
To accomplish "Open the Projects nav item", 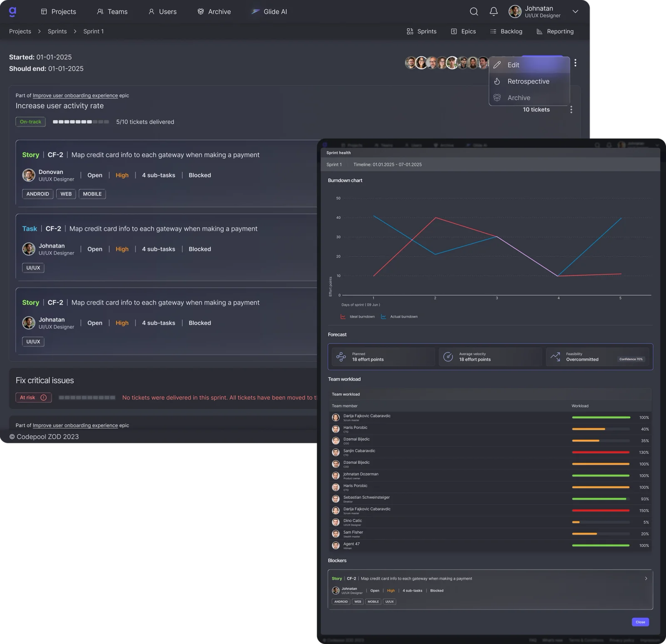I will 58,12.
